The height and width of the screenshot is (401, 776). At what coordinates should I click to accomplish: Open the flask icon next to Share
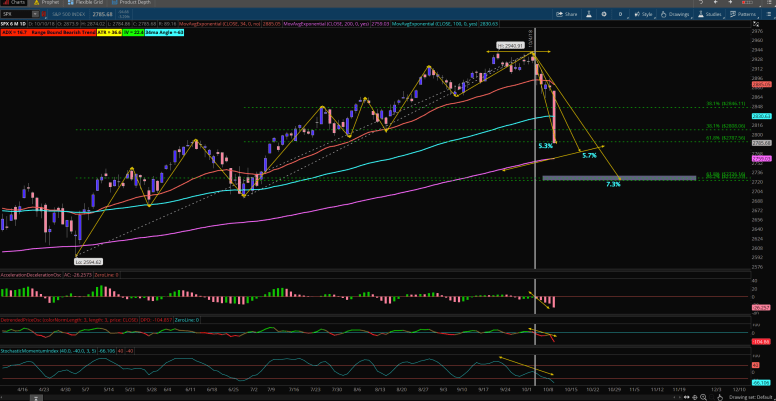pos(589,14)
